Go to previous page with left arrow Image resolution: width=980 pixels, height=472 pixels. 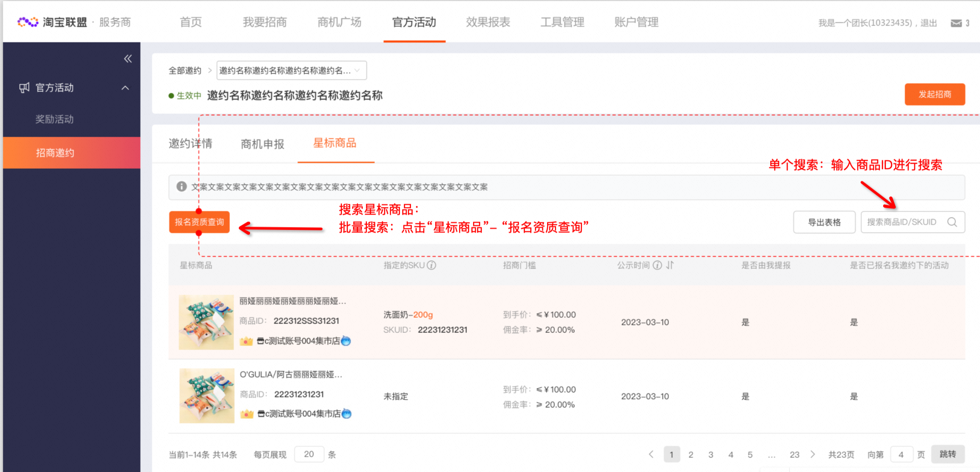click(651, 455)
